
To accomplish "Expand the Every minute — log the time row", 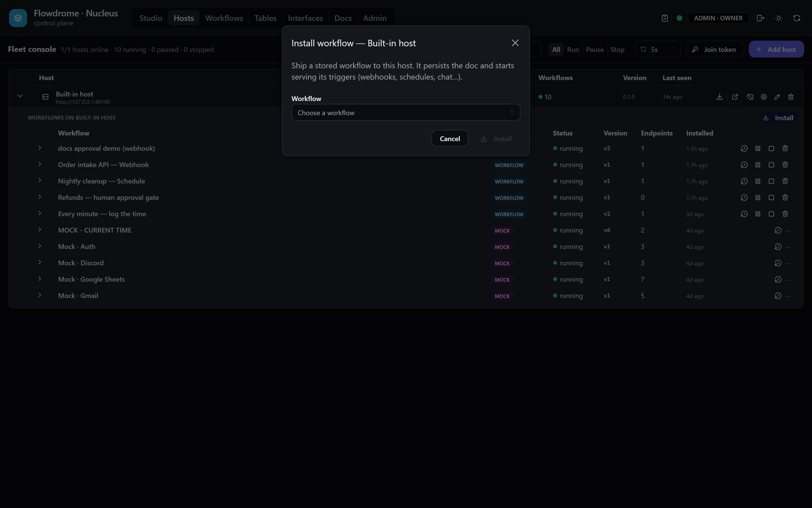I will (39, 213).
